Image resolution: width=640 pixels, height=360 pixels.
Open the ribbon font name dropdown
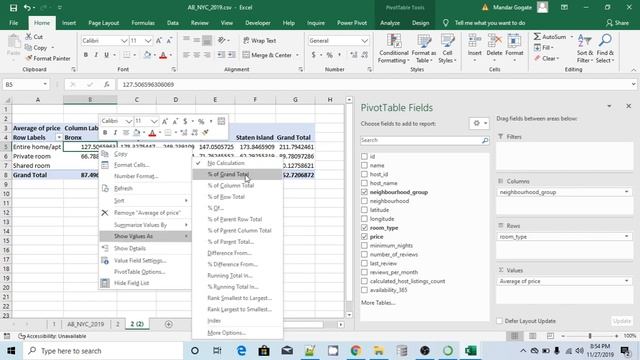point(124,41)
